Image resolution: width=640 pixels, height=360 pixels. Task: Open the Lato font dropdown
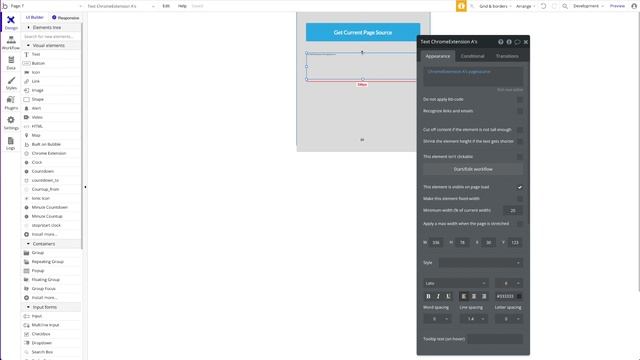456,283
